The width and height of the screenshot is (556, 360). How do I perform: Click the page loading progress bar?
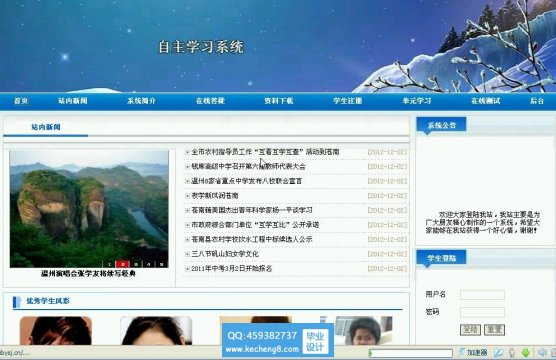pyautogui.click(x=411, y=353)
